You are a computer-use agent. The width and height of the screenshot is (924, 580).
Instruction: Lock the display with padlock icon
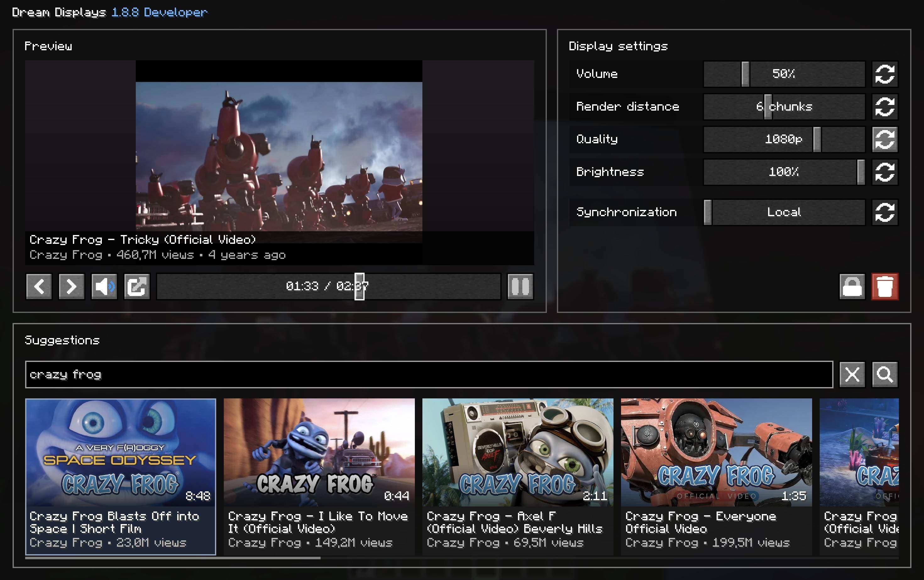click(x=852, y=286)
